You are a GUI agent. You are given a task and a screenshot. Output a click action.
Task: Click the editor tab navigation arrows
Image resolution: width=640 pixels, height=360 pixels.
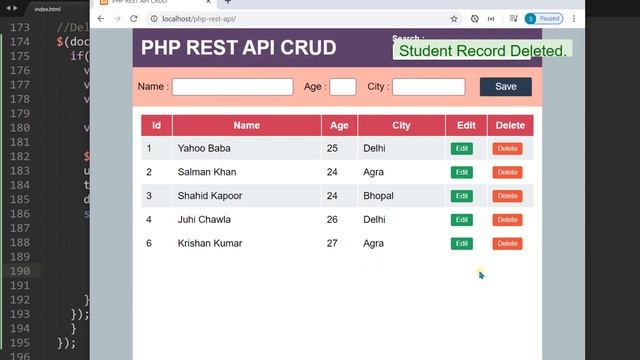click(11, 8)
